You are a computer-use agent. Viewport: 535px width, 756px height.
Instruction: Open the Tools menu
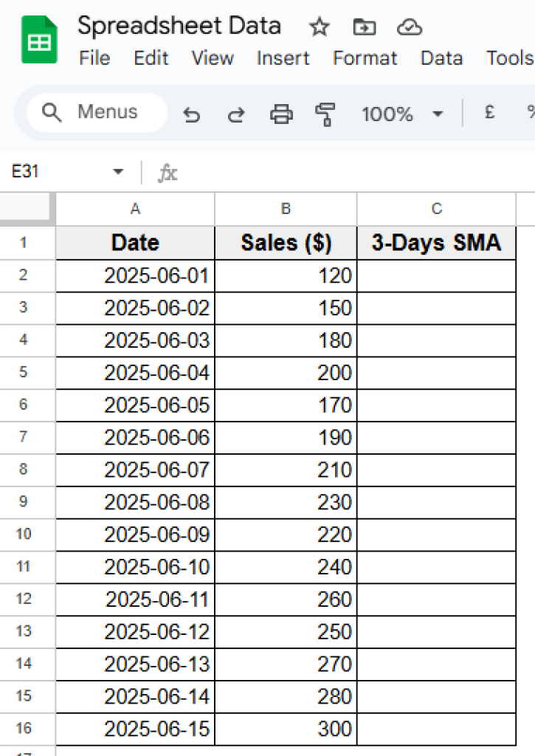509,59
